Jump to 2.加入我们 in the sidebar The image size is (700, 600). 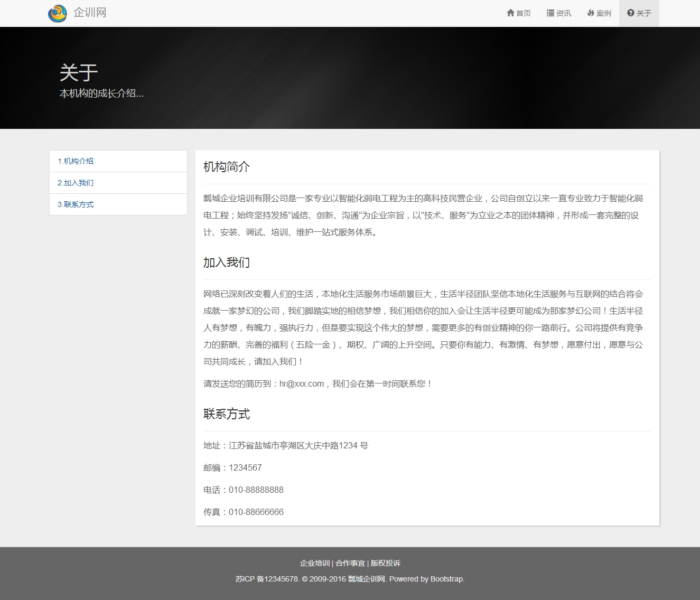coord(76,183)
